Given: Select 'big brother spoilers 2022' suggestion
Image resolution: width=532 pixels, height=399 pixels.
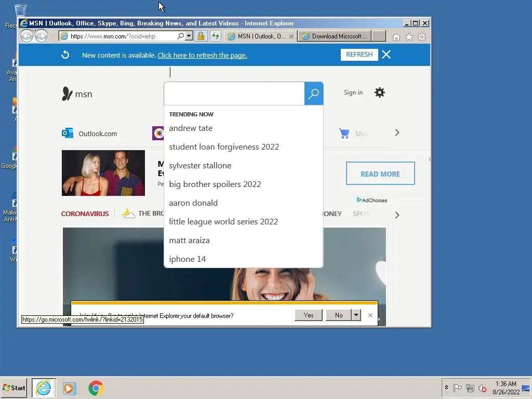Looking at the screenshot, I should 215,184.
